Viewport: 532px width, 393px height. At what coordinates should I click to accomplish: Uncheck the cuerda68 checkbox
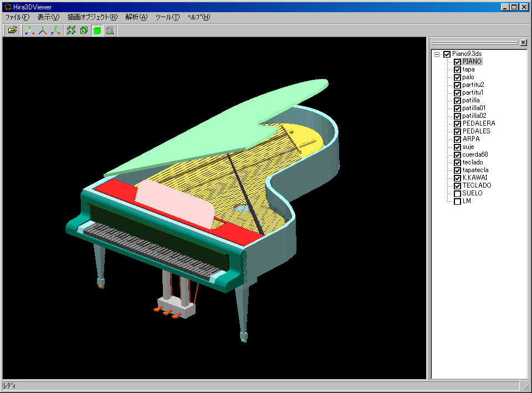pyautogui.click(x=457, y=155)
